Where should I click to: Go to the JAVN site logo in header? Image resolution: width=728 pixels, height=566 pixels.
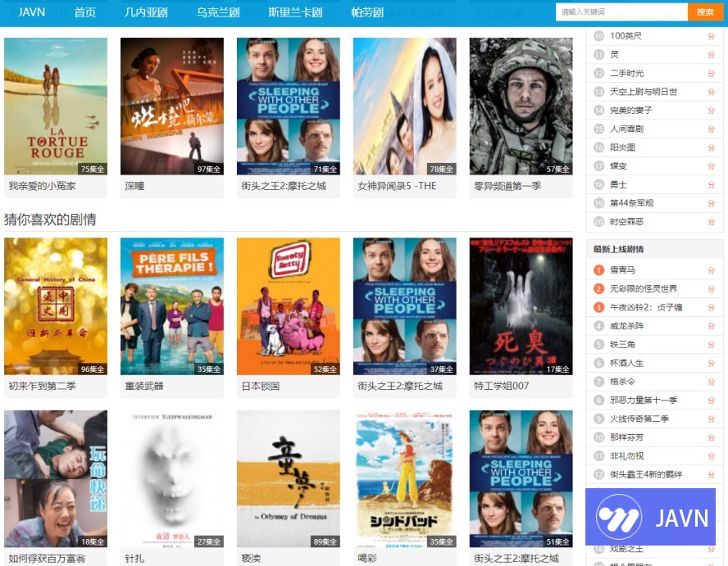(32, 12)
